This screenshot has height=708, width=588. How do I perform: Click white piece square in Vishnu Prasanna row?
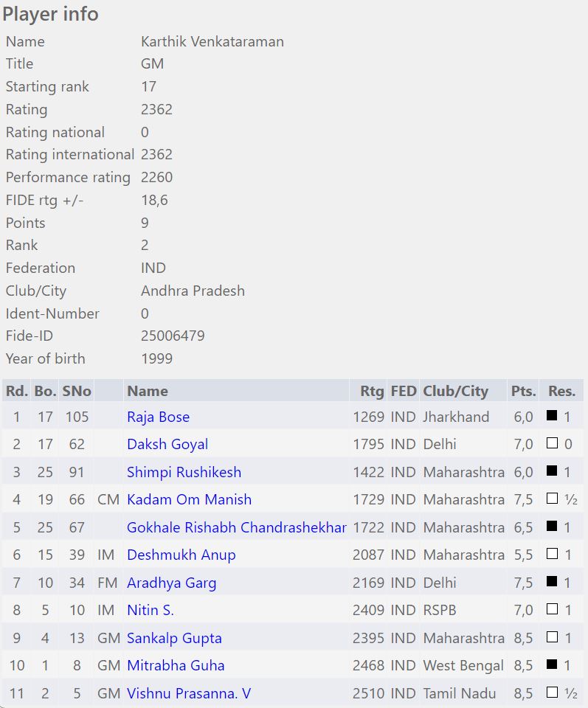[551, 693]
